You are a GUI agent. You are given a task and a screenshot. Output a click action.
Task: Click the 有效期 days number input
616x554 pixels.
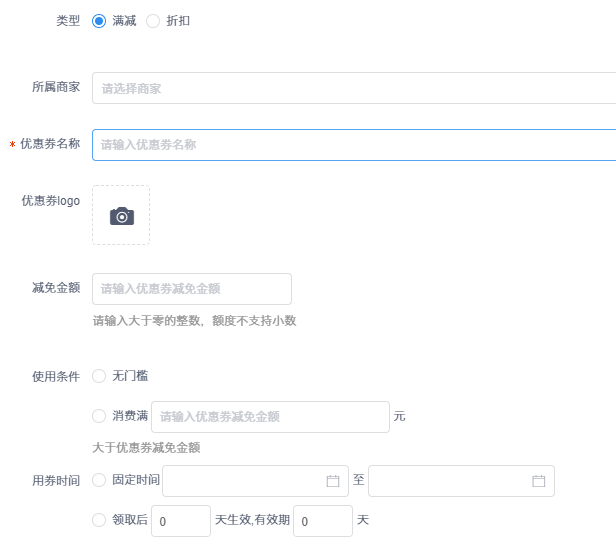322,521
